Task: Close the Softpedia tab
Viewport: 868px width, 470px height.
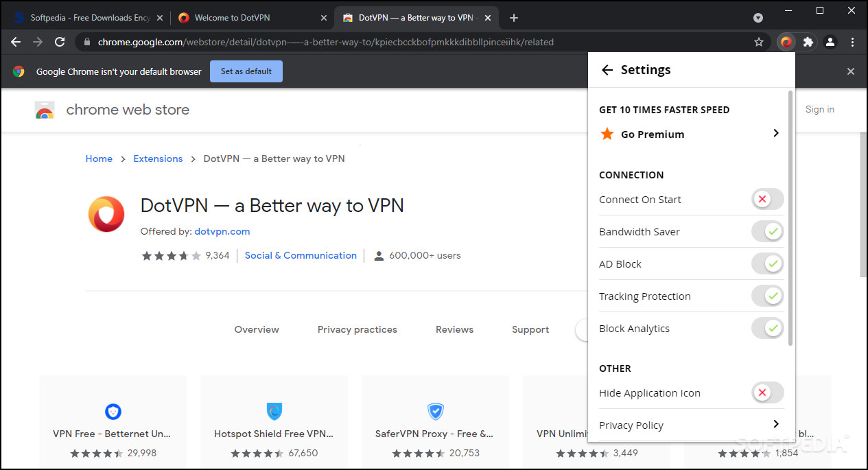Action: [159, 18]
